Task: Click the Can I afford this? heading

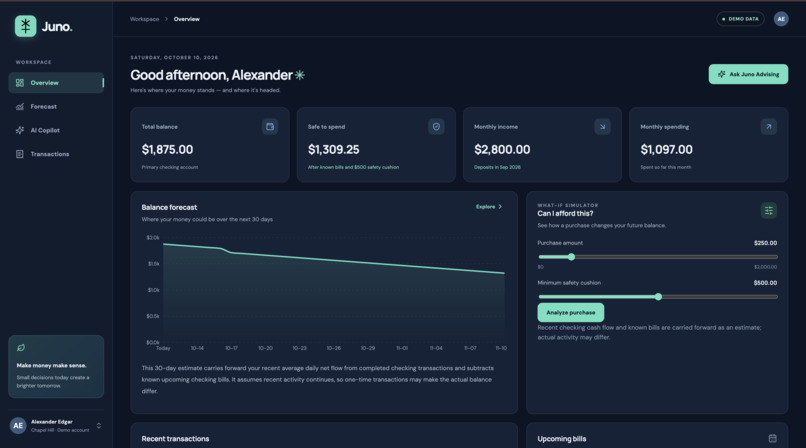Action: pyautogui.click(x=565, y=213)
